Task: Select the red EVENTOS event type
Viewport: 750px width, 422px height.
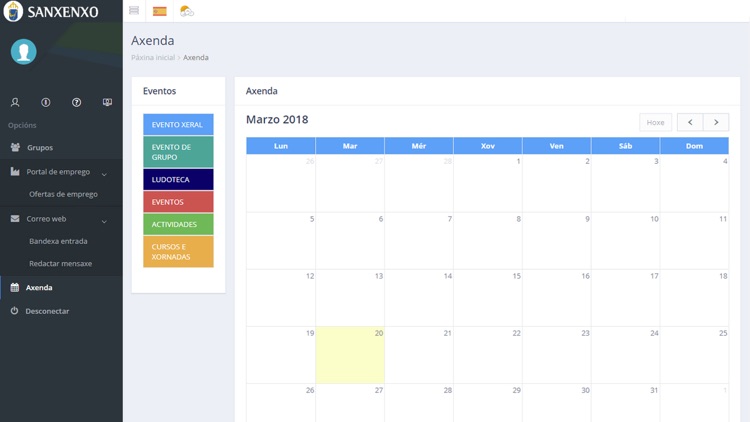Action: 178,202
